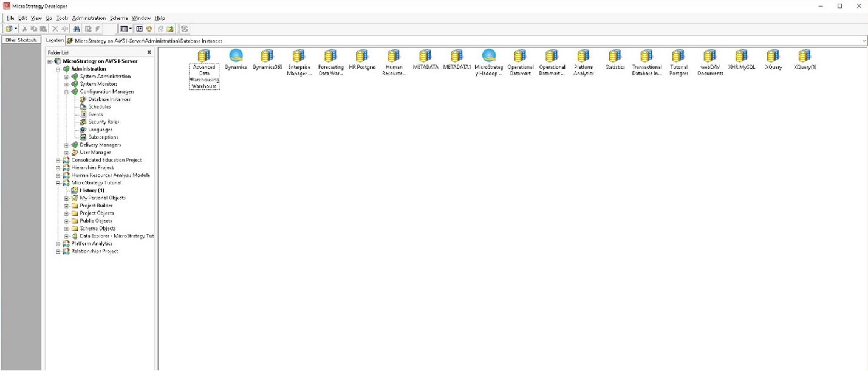Select Security Roles in folder tree

click(103, 122)
